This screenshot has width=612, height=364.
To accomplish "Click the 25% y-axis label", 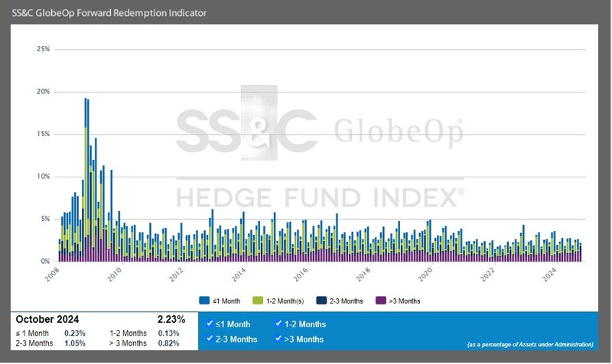I will pos(44,49).
